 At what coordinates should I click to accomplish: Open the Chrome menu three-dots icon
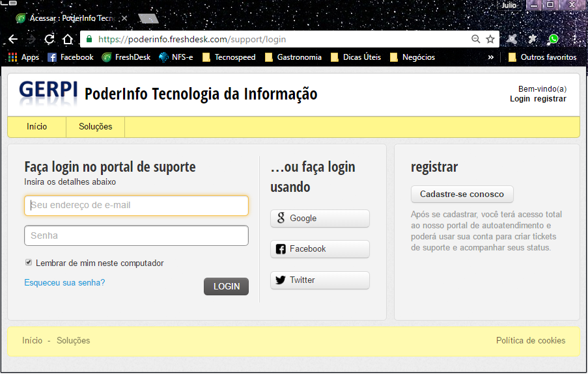pos(574,39)
